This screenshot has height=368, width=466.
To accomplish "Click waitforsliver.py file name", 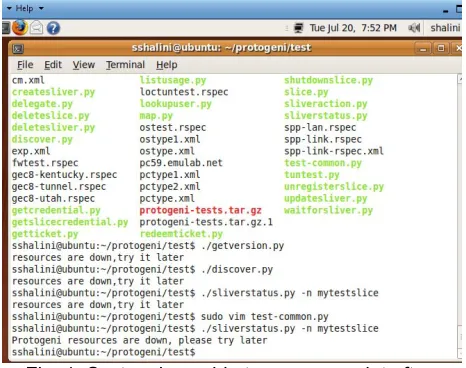I will (x=328, y=210).
